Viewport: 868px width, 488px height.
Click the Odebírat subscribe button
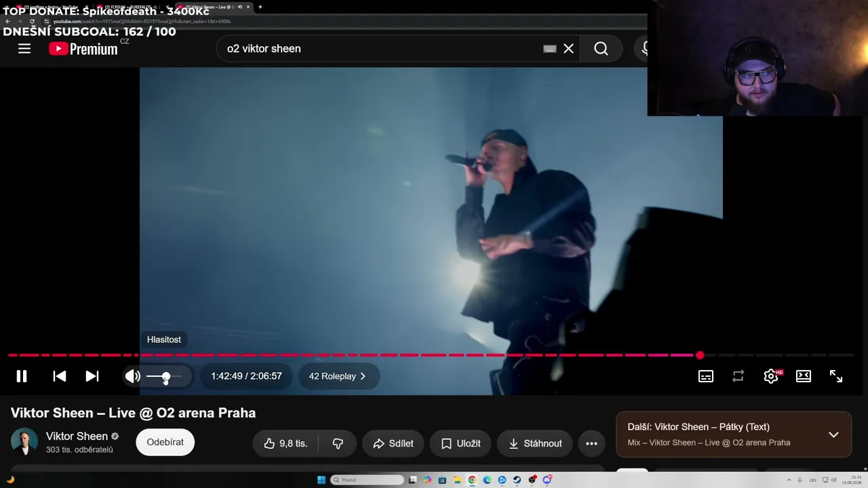(x=165, y=443)
